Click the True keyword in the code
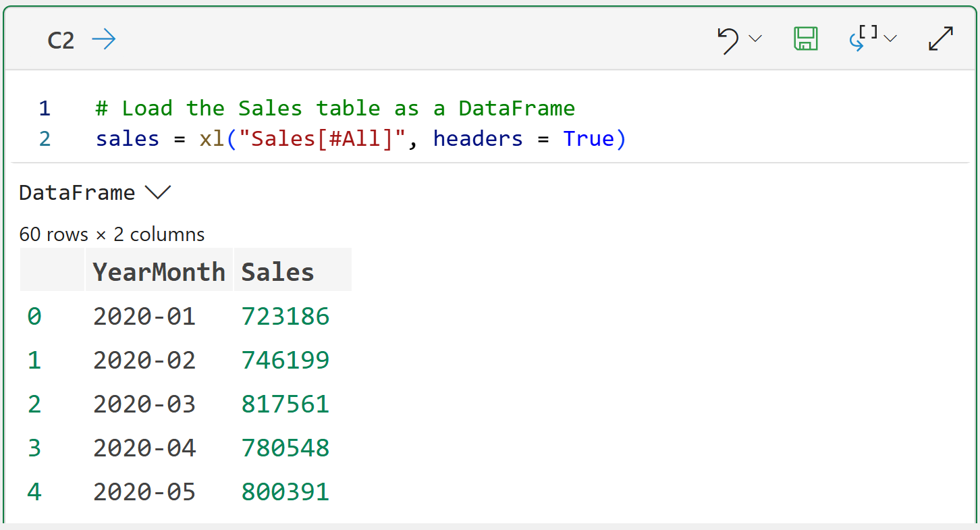 pos(588,139)
